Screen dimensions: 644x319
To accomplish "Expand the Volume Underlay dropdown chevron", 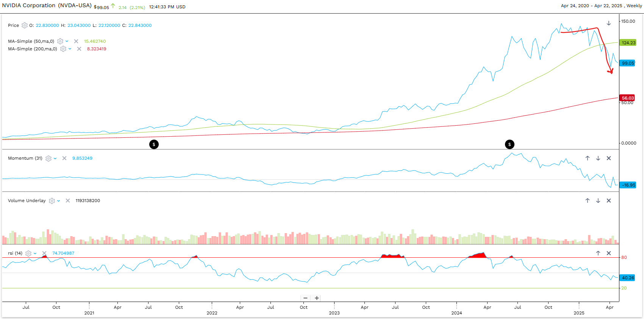I will tap(59, 201).
